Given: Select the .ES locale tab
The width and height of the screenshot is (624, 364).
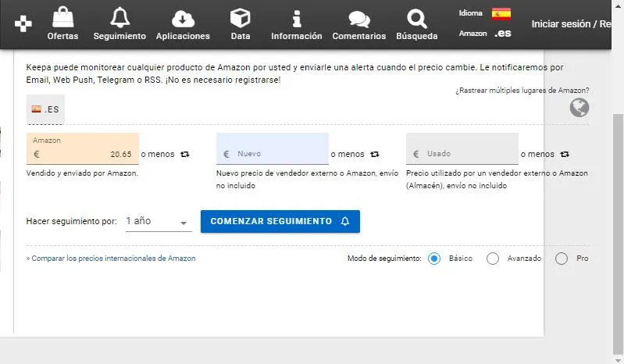Looking at the screenshot, I should (45, 109).
